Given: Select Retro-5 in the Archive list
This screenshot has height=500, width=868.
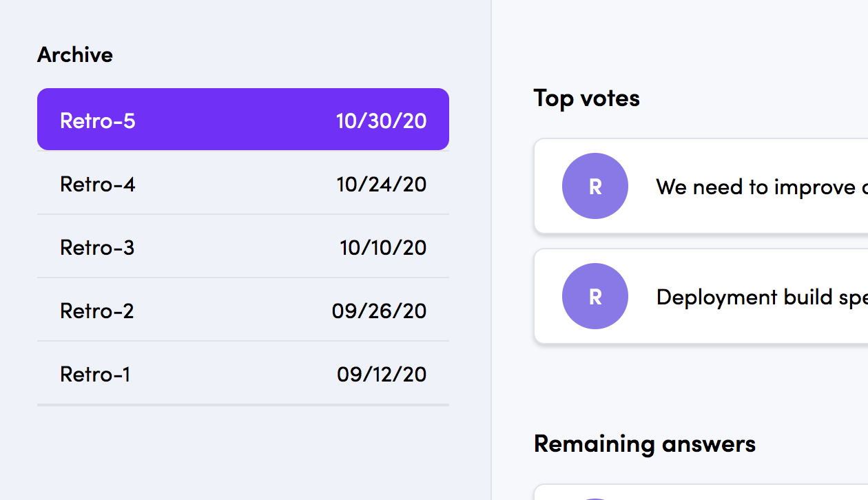Looking at the screenshot, I should point(243,119).
